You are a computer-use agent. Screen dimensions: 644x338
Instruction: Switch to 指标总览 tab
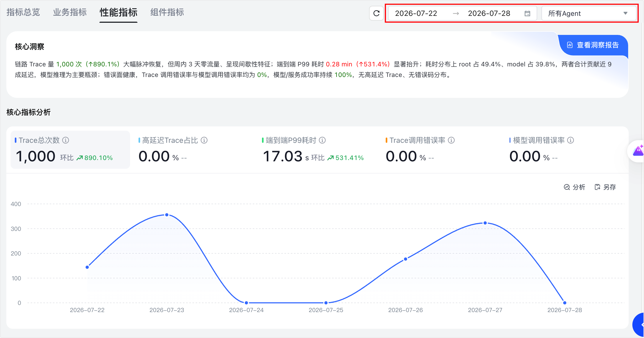pyautogui.click(x=23, y=12)
